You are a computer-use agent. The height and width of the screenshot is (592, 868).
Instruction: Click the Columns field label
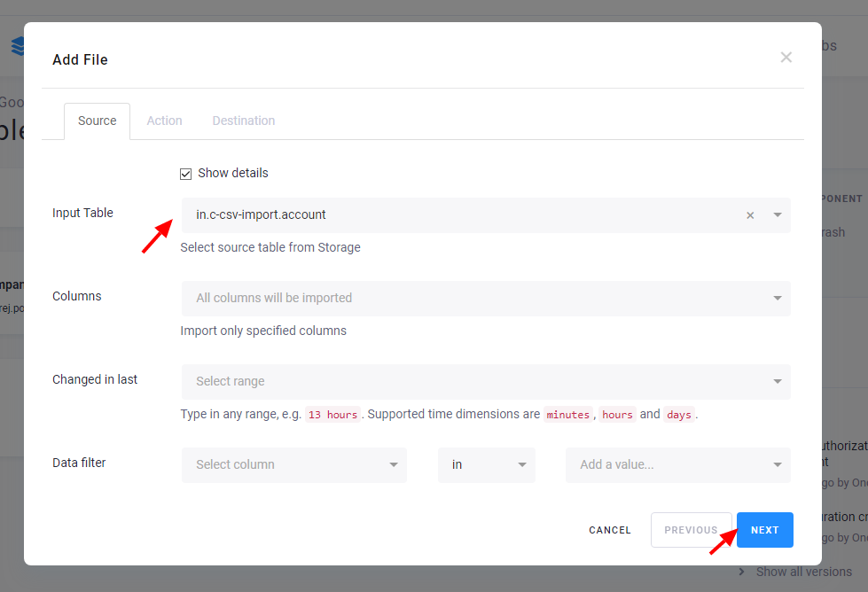point(77,297)
